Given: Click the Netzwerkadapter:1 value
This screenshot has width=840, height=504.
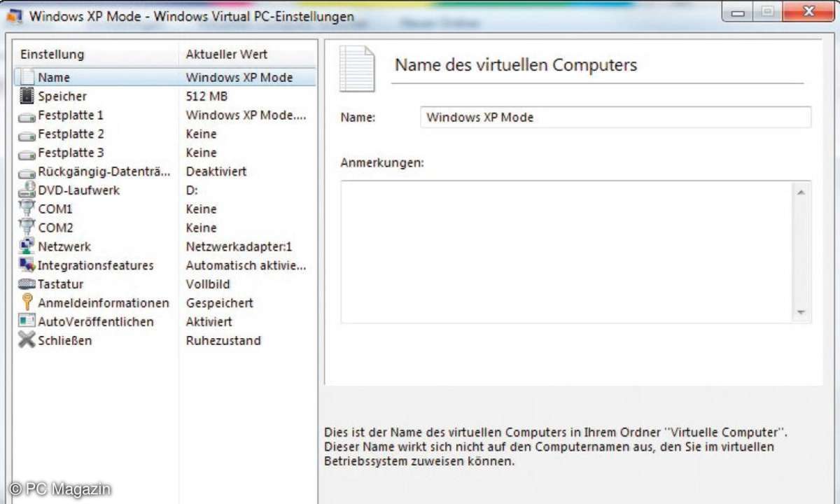Looking at the screenshot, I should click(x=239, y=247).
